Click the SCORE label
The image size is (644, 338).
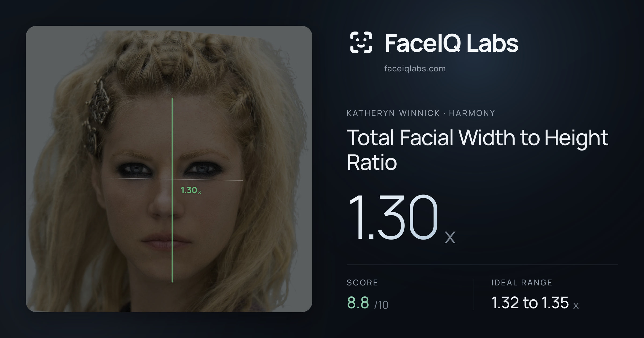coord(362,282)
